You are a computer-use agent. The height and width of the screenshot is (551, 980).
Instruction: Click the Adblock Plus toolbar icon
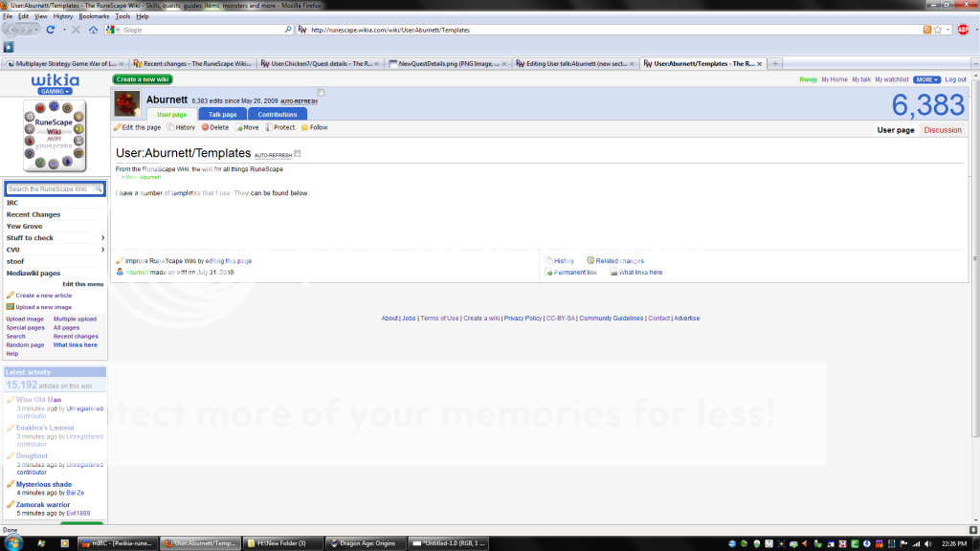click(x=963, y=30)
